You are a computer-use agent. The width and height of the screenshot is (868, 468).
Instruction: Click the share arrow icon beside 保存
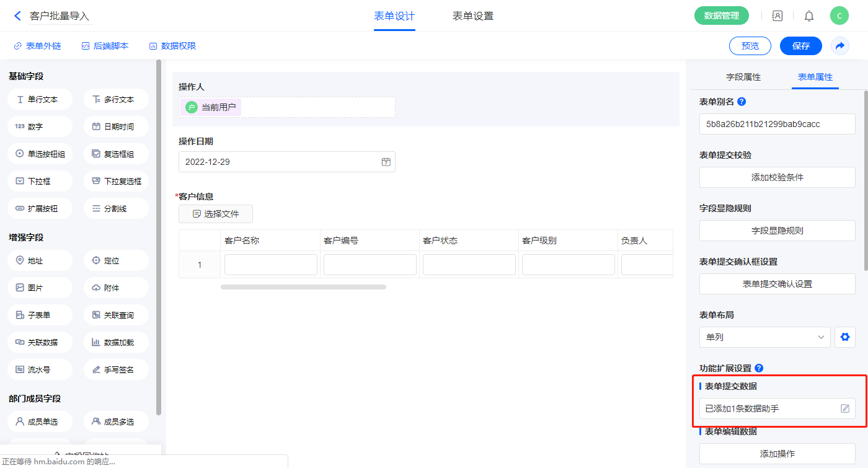[x=840, y=46]
